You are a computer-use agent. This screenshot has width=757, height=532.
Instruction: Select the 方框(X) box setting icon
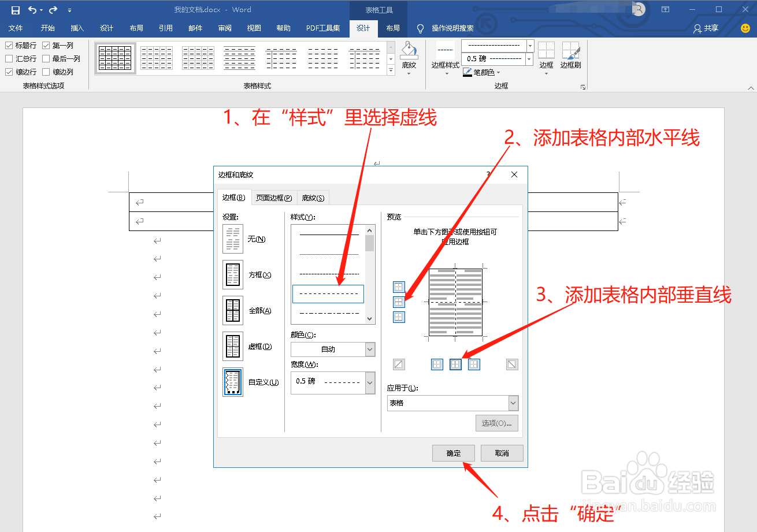point(233,275)
